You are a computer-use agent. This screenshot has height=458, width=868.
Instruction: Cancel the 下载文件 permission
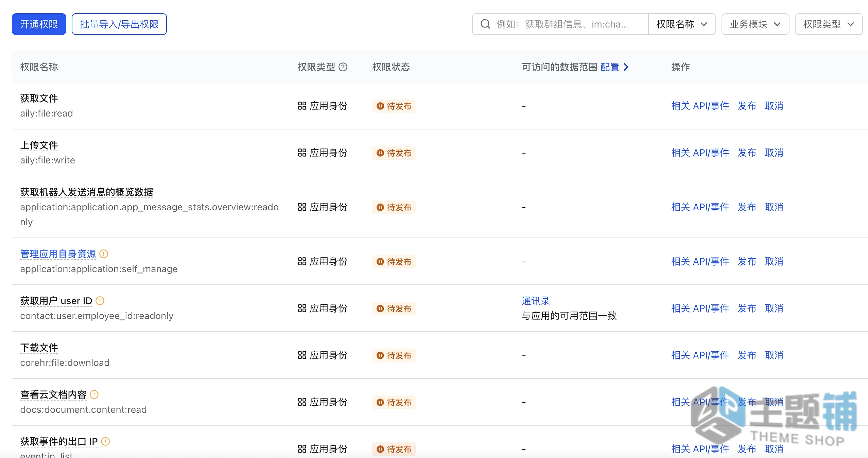click(x=774, y=355)
